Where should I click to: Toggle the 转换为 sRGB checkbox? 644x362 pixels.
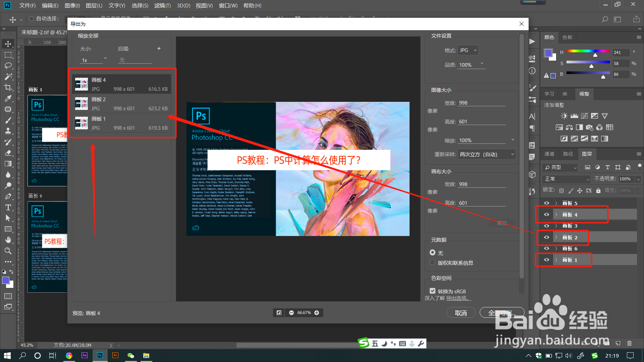click(433, 291)
